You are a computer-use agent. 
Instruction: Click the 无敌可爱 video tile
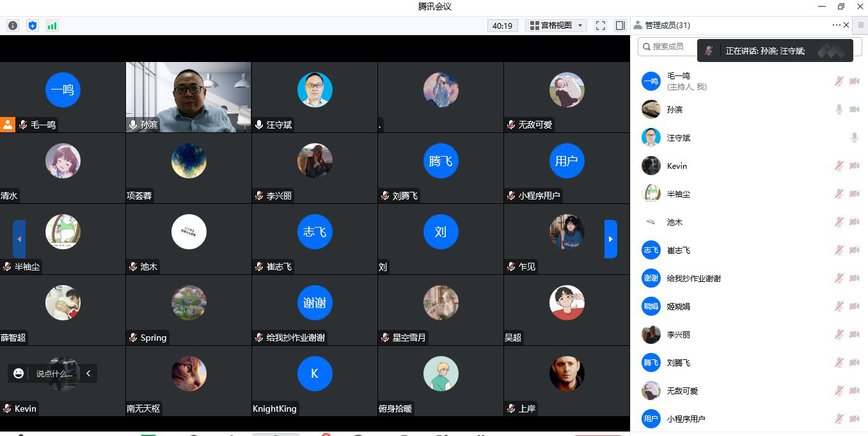pos(567,97)
